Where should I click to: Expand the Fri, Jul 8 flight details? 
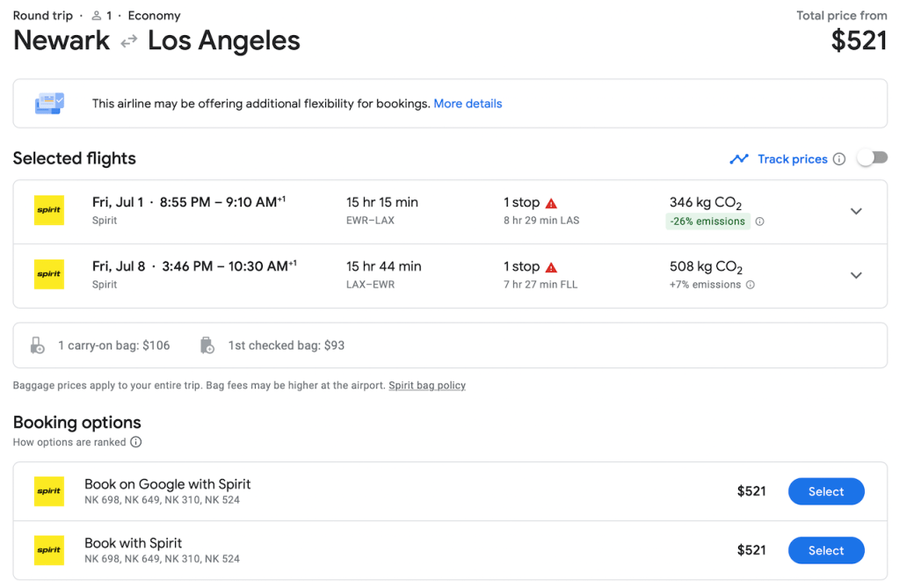click(856, 275)
